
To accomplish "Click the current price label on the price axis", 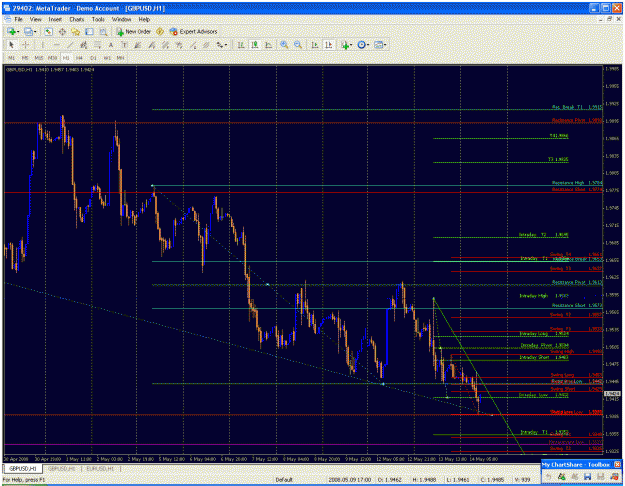I will click(612, 394).
